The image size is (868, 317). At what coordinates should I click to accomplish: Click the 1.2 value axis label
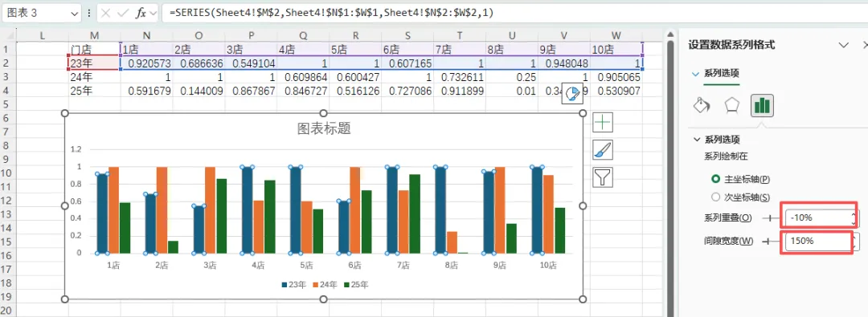tap(76, 149)
